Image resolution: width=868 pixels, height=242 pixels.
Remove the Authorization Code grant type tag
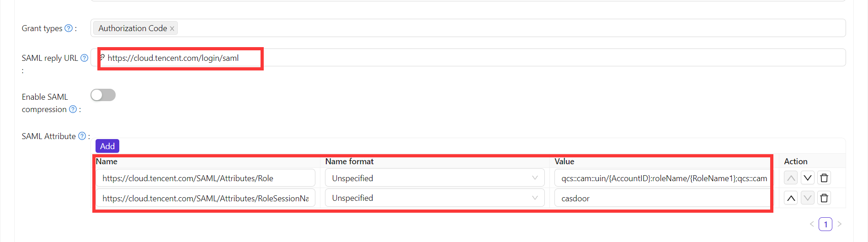[x=172, y=29]
